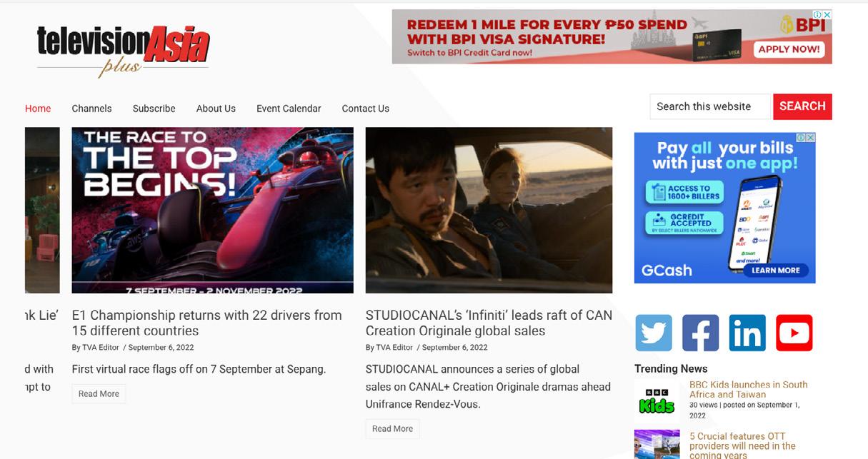Image resolution: width=868 pixels, height=459 pixels.
Task: Open STUDIOCANAL's 'Infiniti' headline
Action: click(489, 323)
